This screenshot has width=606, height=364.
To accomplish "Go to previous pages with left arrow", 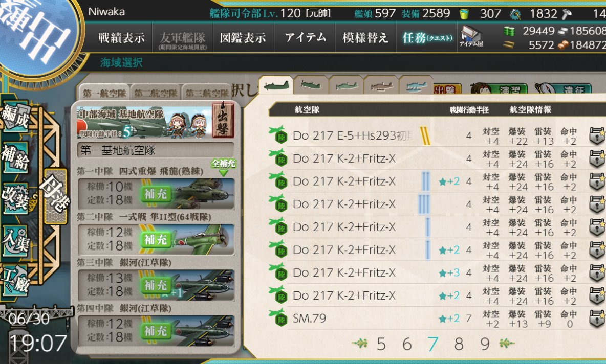I will [x=360, y=343].
